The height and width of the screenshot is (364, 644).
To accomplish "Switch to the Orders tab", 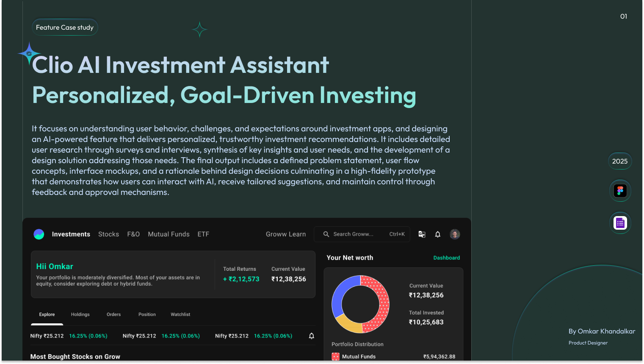I will (x=113, y=314).
